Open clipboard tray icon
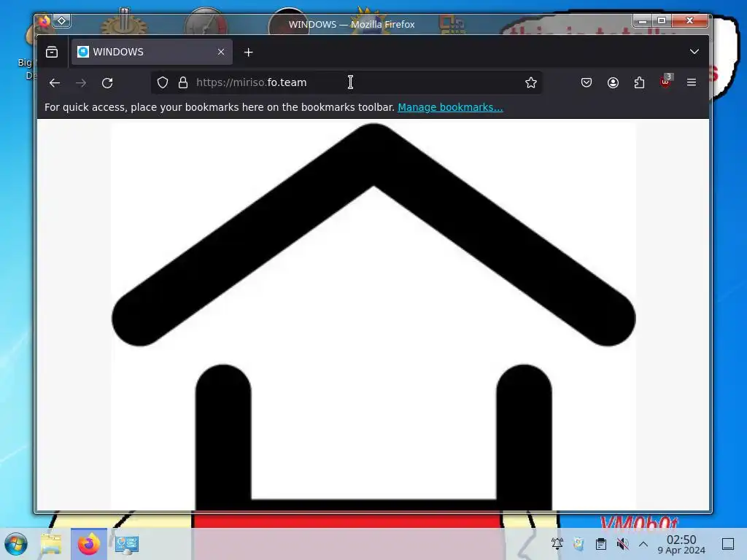 pyautogui.click(x=601, y=544)
